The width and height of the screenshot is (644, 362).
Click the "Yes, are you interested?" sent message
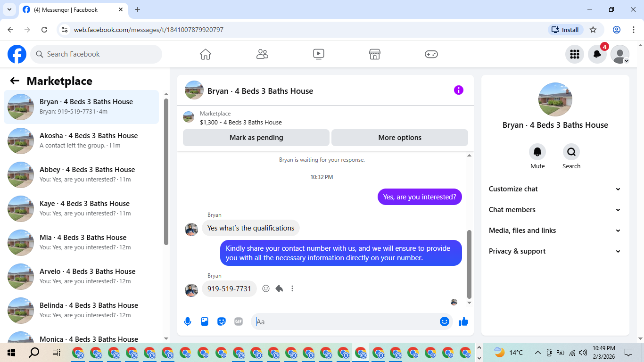[420, 197]
